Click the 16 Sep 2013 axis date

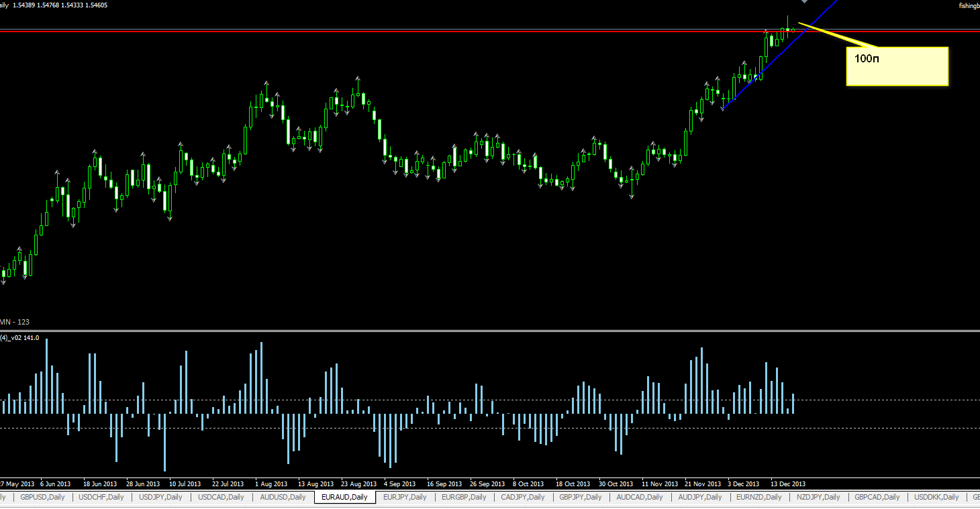pos(444,484)
